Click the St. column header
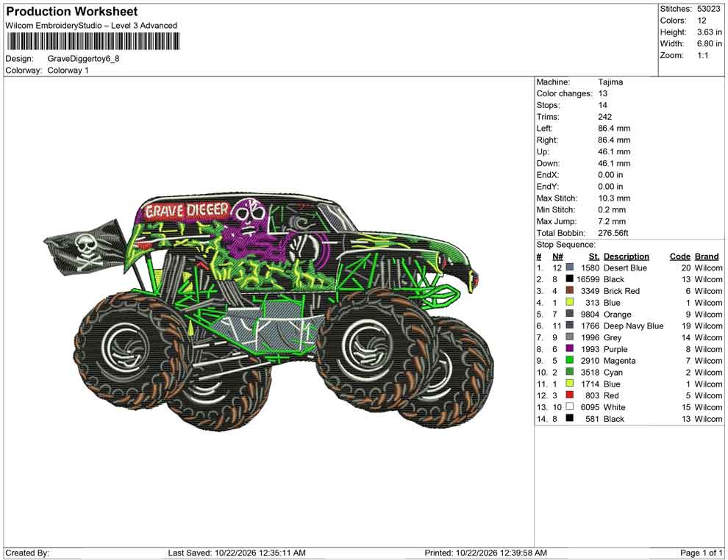Viewport: 728px width, 560px height. (x=594, y=256)
